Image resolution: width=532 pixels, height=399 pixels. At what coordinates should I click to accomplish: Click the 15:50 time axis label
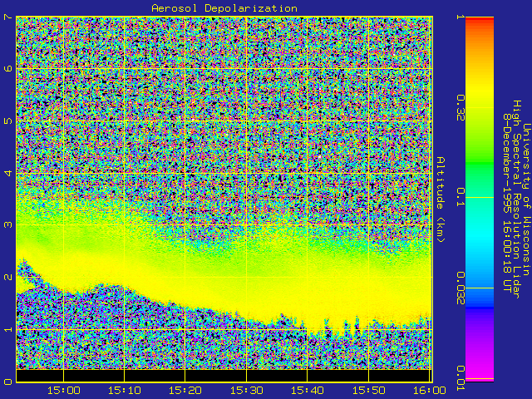(368, 391)
